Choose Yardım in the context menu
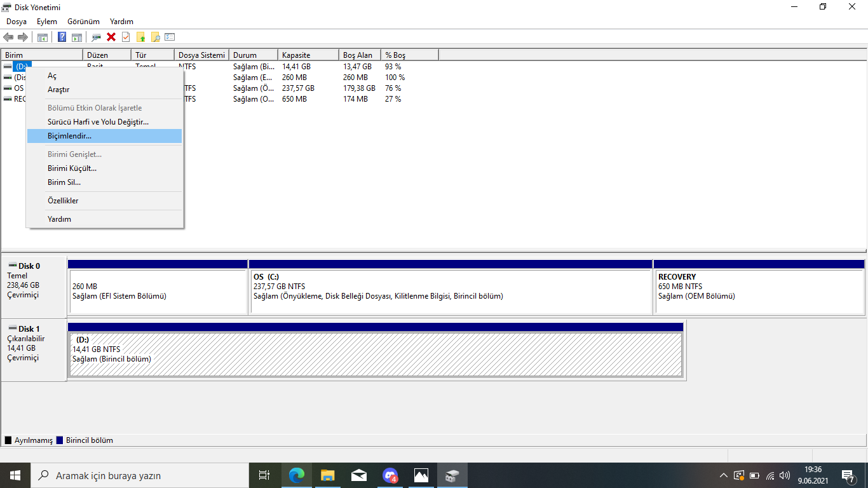Viewport: 868px width, 488px height. tap(105, 219)
